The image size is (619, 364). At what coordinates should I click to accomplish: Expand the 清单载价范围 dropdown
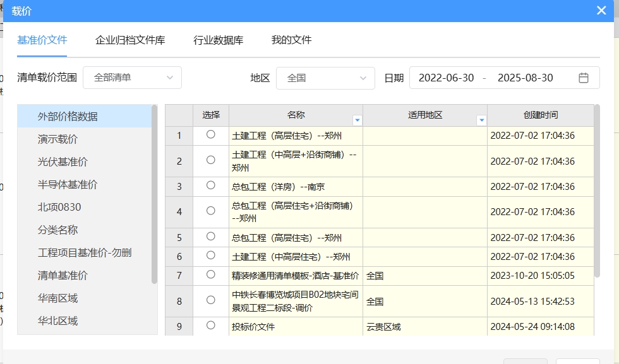click(132, 78)
